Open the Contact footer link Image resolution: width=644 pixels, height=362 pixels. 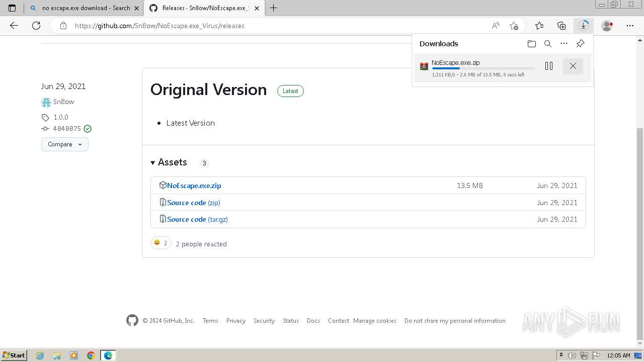[339, 321]
